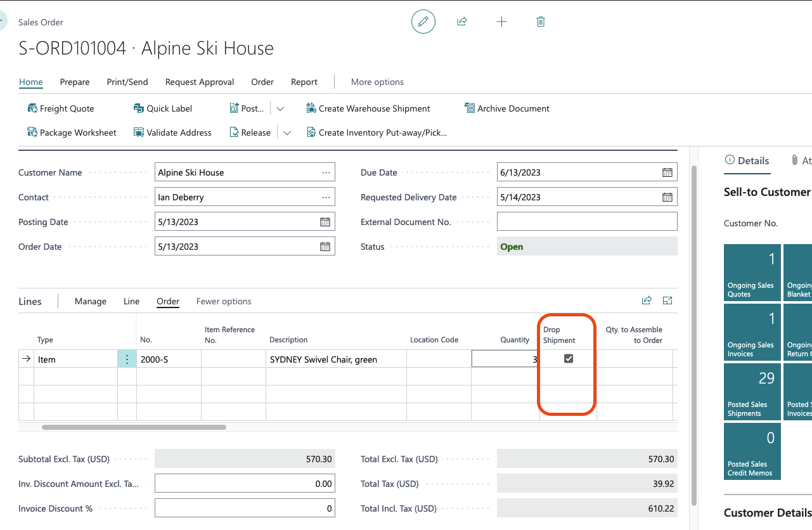
Task: Click the share icon at page top
Action: tap(462, 22)
